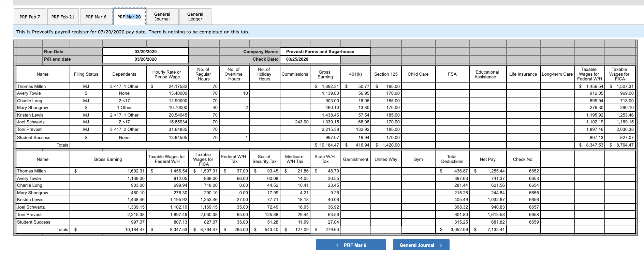Viewport: 644px width, 257px height.
Task: Click Charlie Long's total deductions 281.44
Action: [452, 185]
